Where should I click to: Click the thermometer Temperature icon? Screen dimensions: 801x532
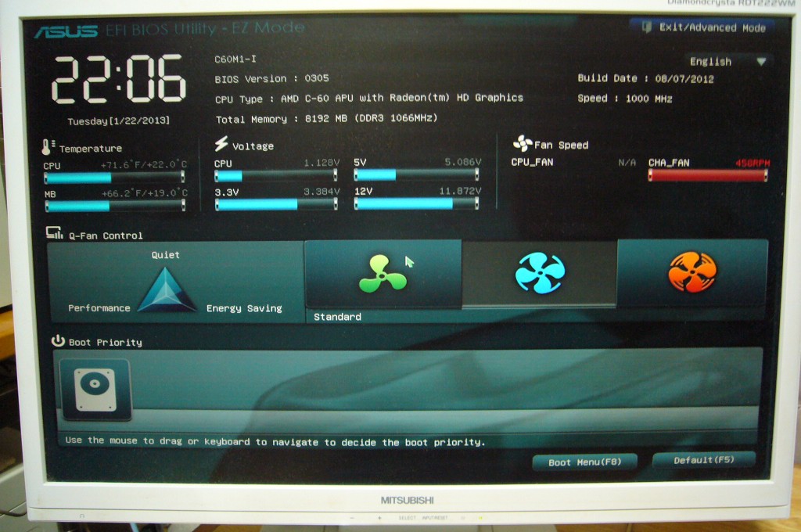tap(49, 146)
